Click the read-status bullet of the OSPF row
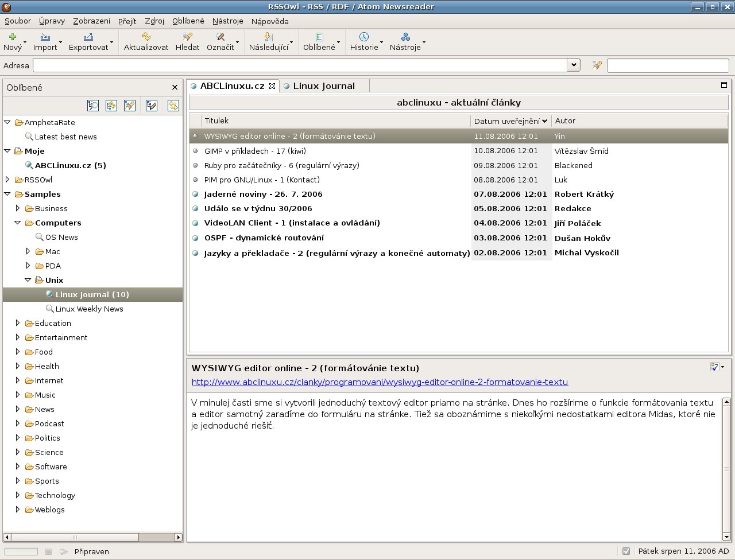Screen dimensions: 735x560 pos(195,238)
